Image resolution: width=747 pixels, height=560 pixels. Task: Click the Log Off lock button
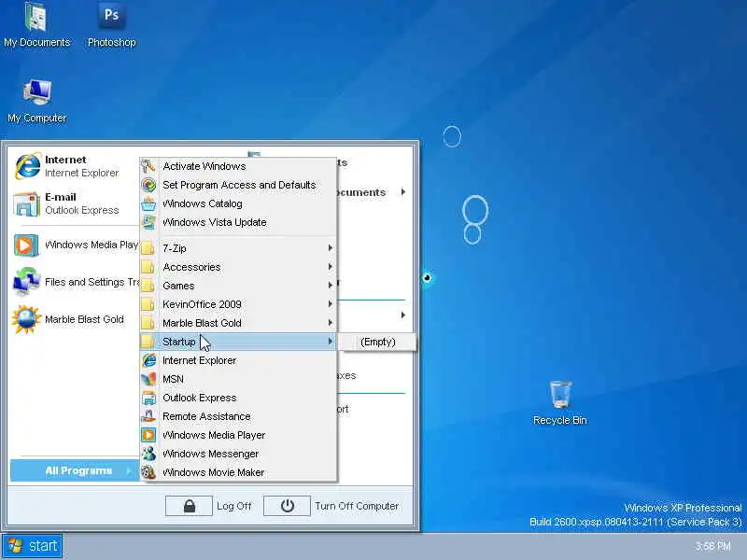189,506
